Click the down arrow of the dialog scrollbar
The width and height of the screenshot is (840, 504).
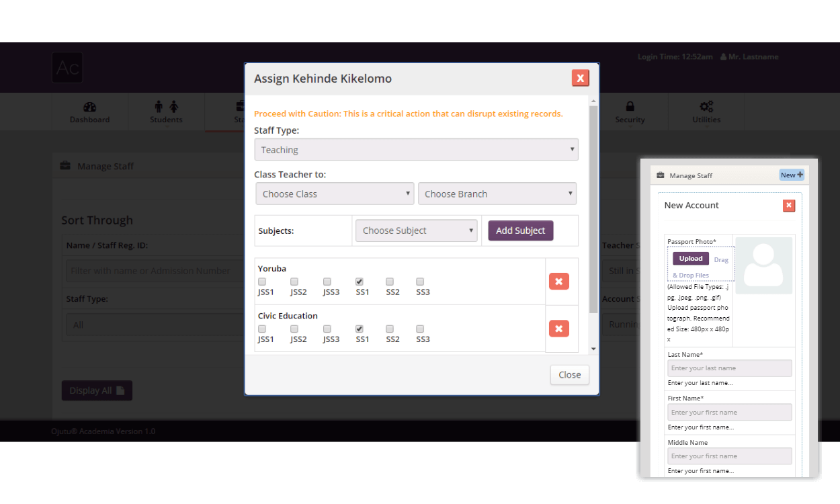(593, 349)
